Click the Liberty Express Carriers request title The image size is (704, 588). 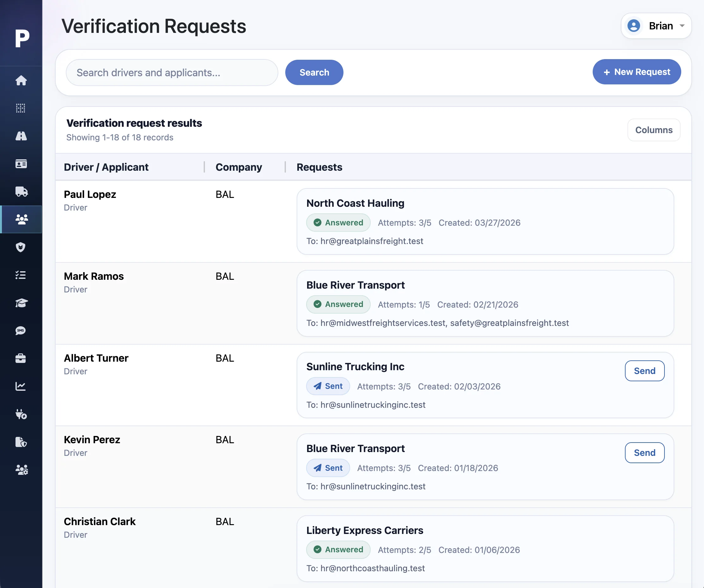(365, 530)
